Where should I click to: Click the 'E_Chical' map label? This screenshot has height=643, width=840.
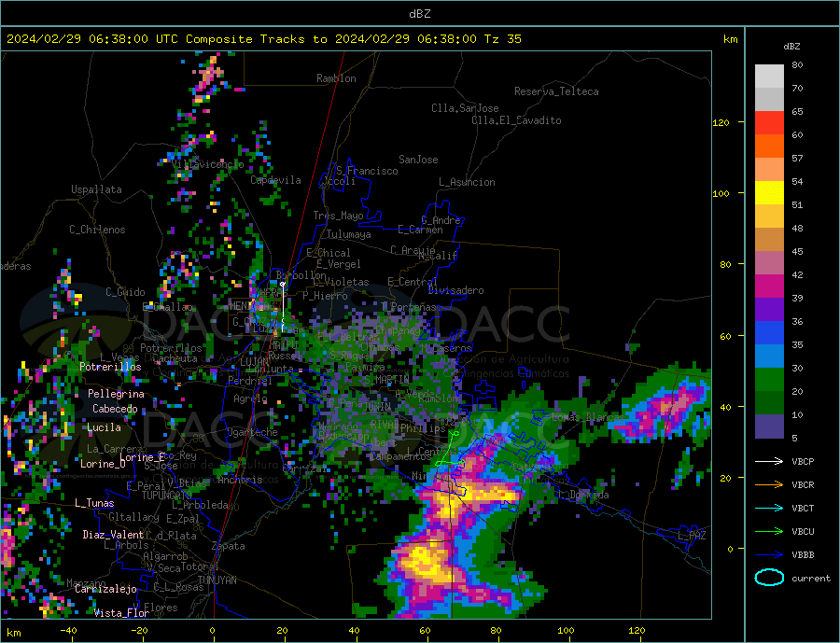click(329, 253)
